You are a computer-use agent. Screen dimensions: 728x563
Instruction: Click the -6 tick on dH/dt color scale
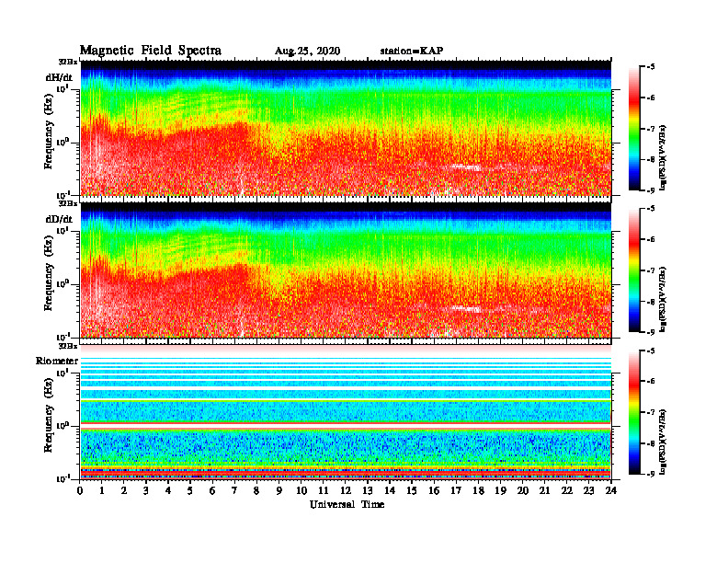click(x=649, y=98)
